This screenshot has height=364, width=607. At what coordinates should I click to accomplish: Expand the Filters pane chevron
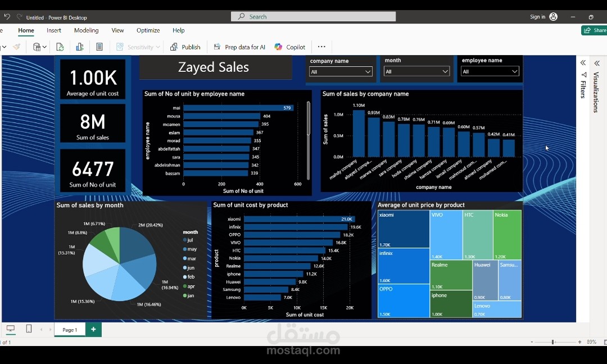(x=583, y=63)
